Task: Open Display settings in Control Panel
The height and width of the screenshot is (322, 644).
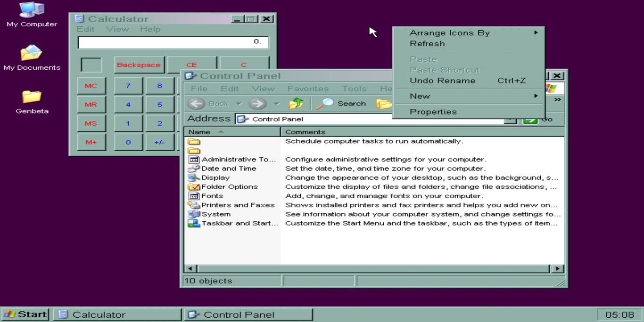Action: tap(215, 177)
